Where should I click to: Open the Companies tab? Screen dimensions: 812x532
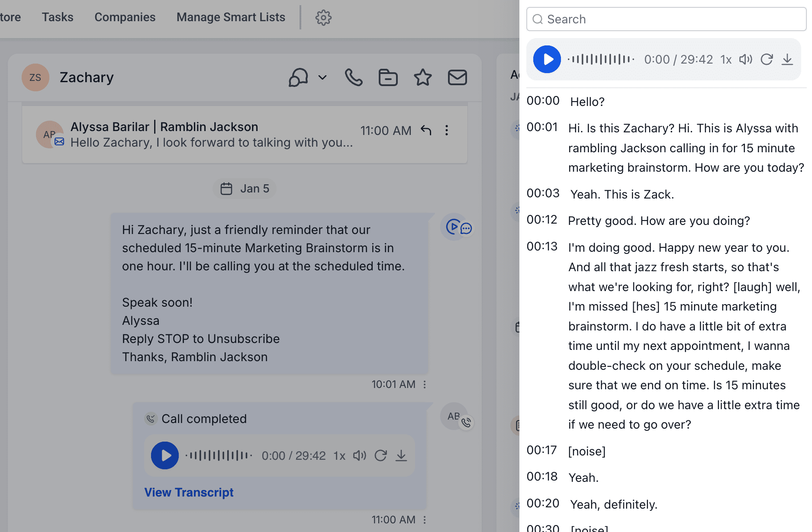[x=125, y=17]
